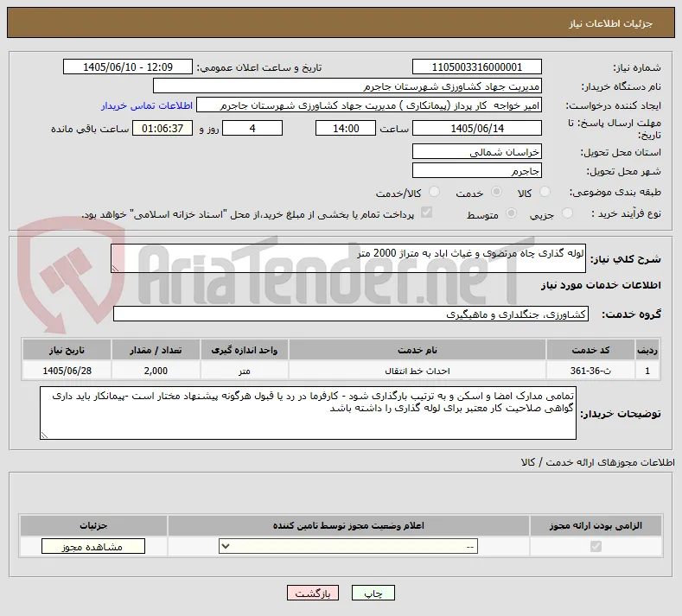The height and width of the screenshot is (616, 682).
Task: Click service code cell ث-36-361
Action: 590,371
